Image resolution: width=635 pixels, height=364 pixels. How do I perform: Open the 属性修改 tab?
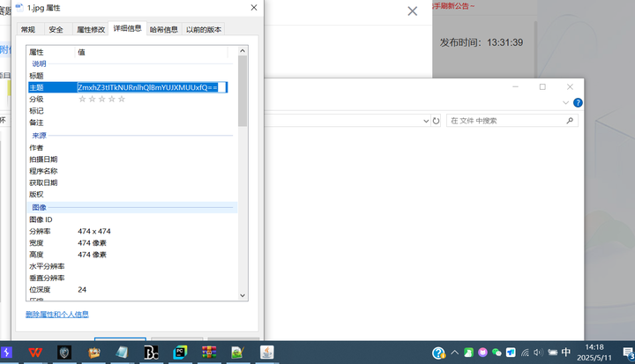point(91,30)
